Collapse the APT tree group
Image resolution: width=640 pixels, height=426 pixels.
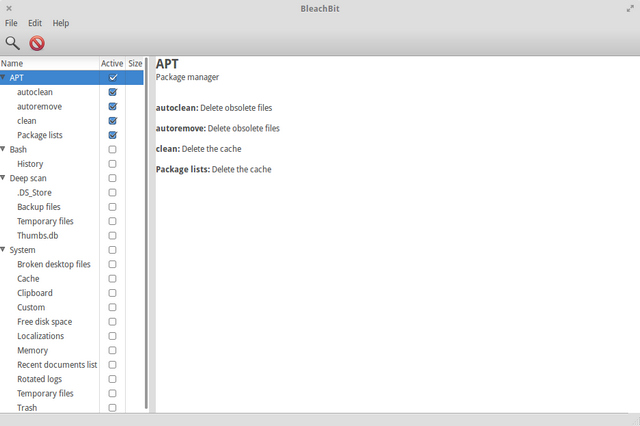point(3,77)
